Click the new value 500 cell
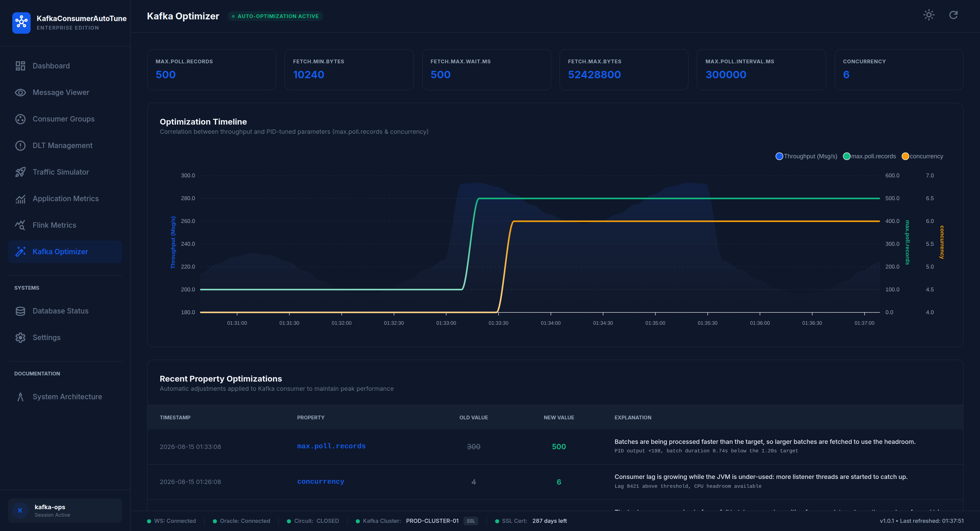 558,447
